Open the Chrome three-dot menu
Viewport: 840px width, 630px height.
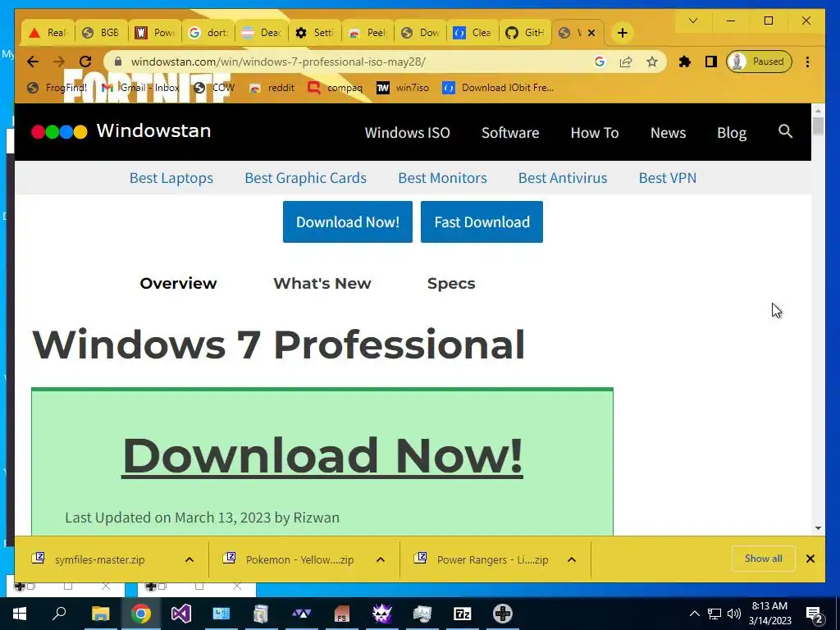click(807, 62)
